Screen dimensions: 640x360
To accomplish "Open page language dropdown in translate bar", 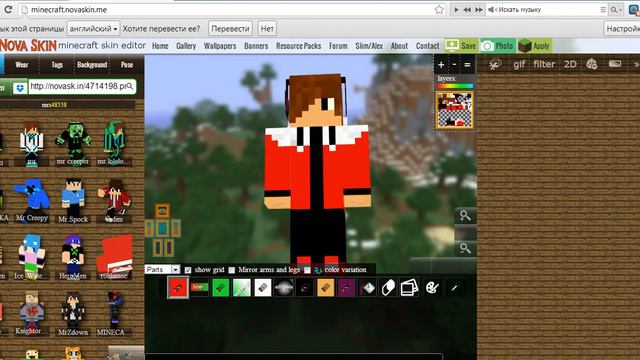I will point(93,29).
